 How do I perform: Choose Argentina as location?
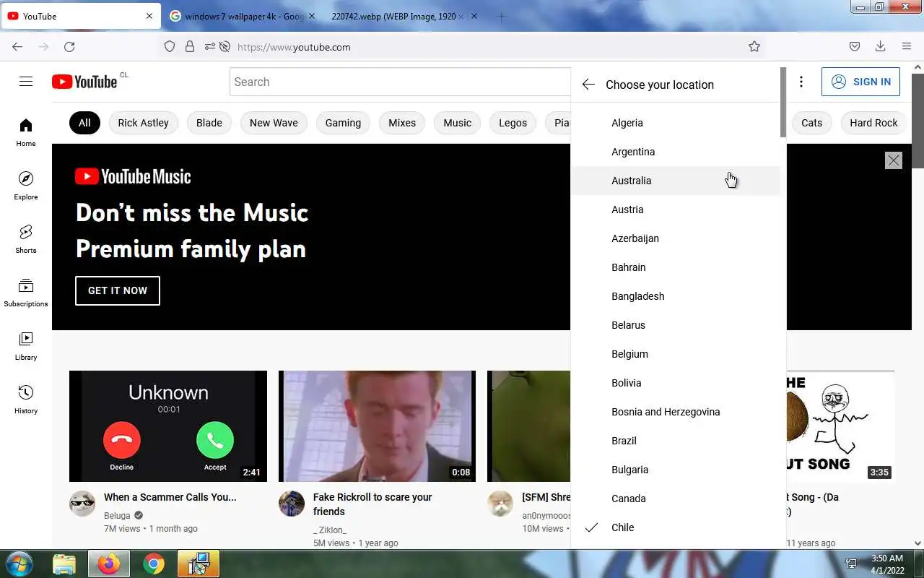pos(676,152)
